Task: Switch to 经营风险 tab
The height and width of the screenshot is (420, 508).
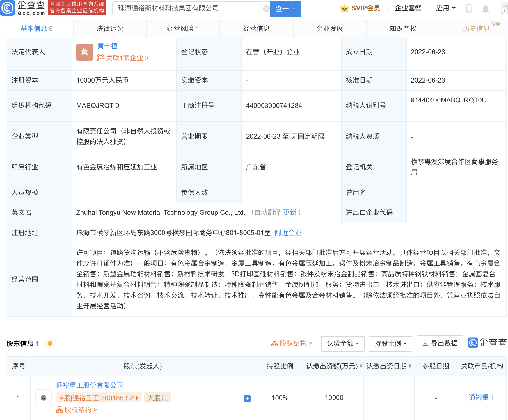Action: (x=183, y=29)
